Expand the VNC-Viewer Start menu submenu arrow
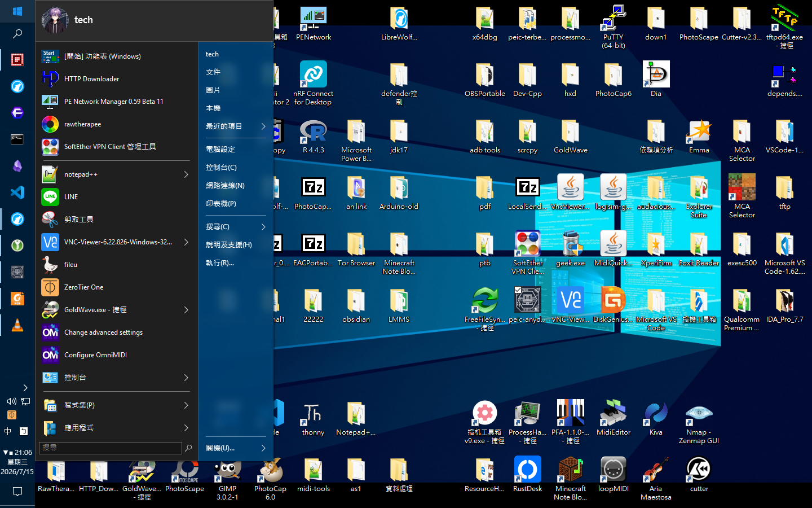This screenshot has width=812, height=508. pyautogui.click(x=186, y=242)
